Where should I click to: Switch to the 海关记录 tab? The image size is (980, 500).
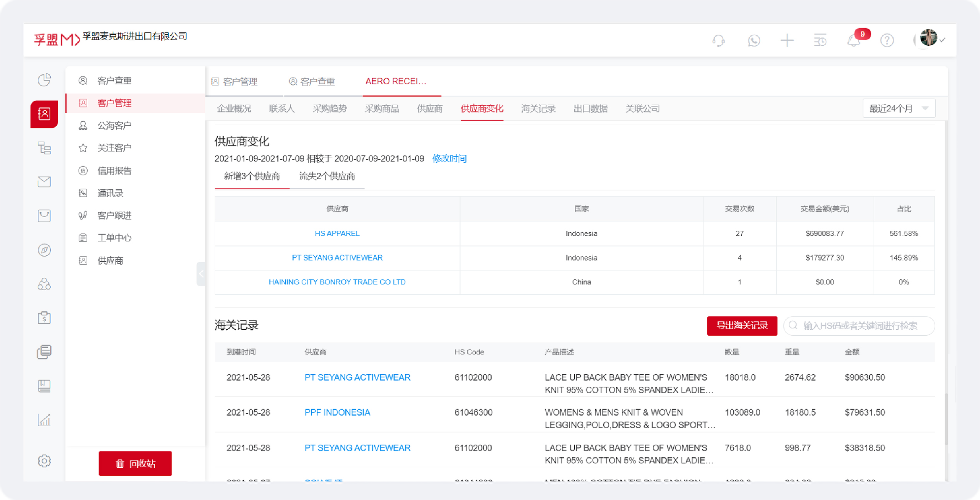pos(538,108)
